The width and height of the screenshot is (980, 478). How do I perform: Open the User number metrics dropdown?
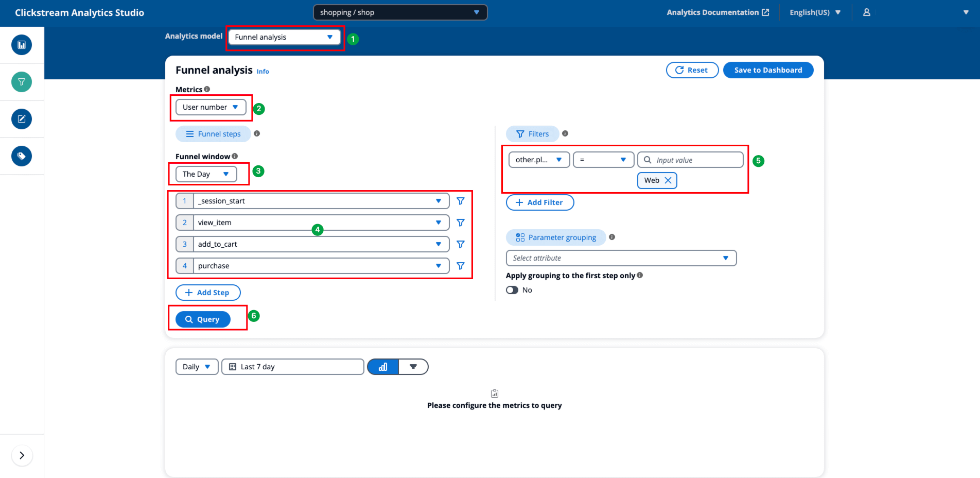click(211, 107)
